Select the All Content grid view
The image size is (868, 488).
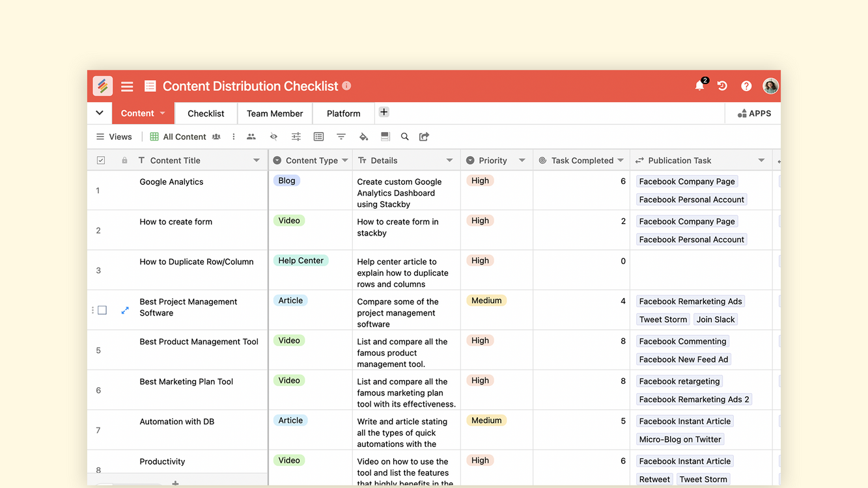pyautogui.click(x=178, y=137)
